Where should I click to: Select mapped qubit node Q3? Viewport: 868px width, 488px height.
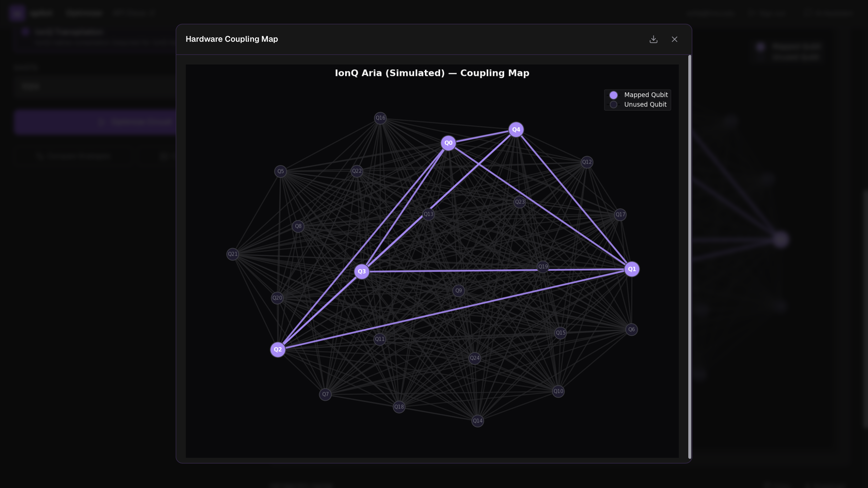tap(361, 271)
